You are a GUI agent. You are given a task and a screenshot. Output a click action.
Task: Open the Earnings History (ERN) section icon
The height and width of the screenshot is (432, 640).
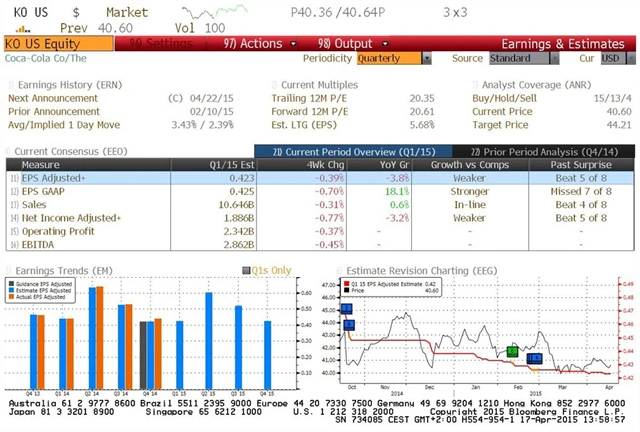pos(10,83)
